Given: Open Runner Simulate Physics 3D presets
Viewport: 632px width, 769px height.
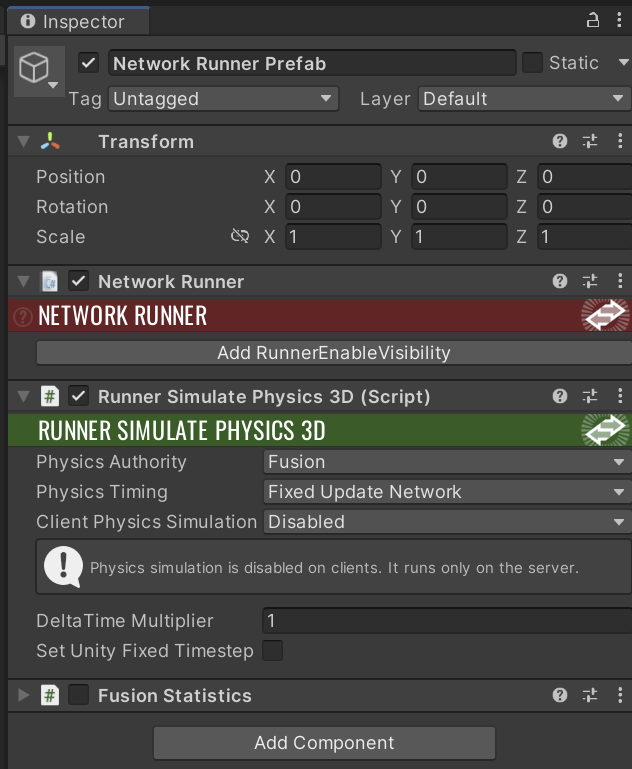Looking at the screenshot, I should (x=590, y=396).
